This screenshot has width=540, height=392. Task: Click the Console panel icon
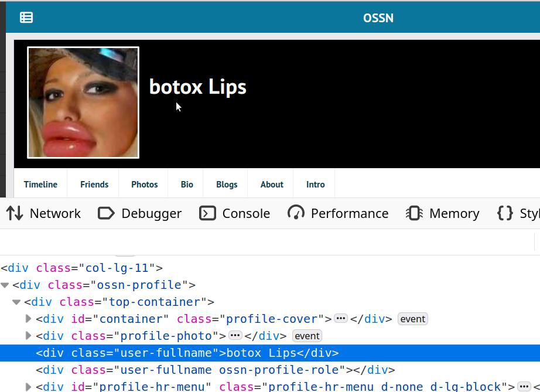pyautogui.click(x=207, y=213)
